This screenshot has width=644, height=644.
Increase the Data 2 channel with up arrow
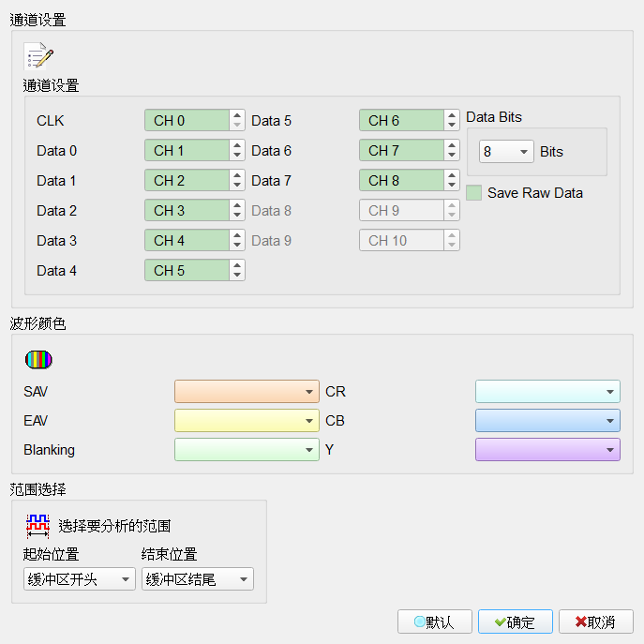click(237, 205)
